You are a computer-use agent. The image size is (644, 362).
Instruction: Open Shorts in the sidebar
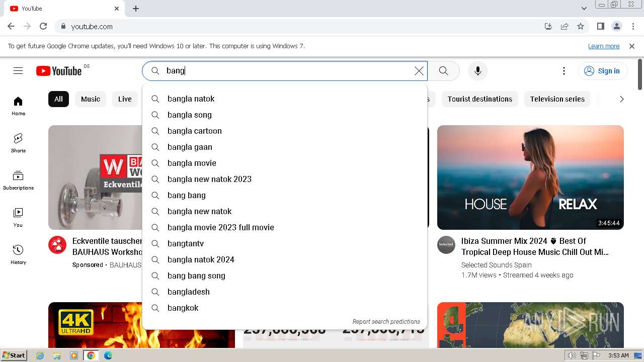point(18,143)
